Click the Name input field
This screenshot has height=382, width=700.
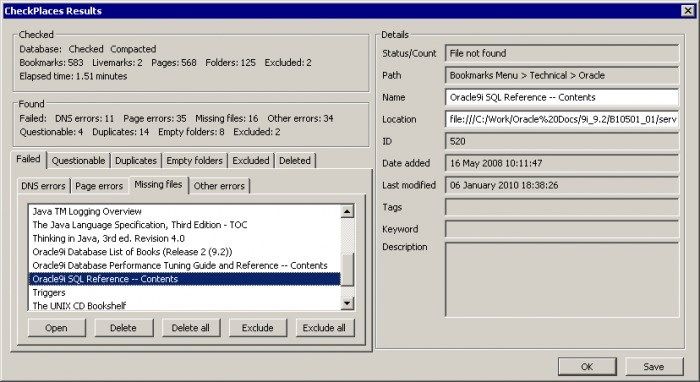pyautogui.click(x=562, y=97)
